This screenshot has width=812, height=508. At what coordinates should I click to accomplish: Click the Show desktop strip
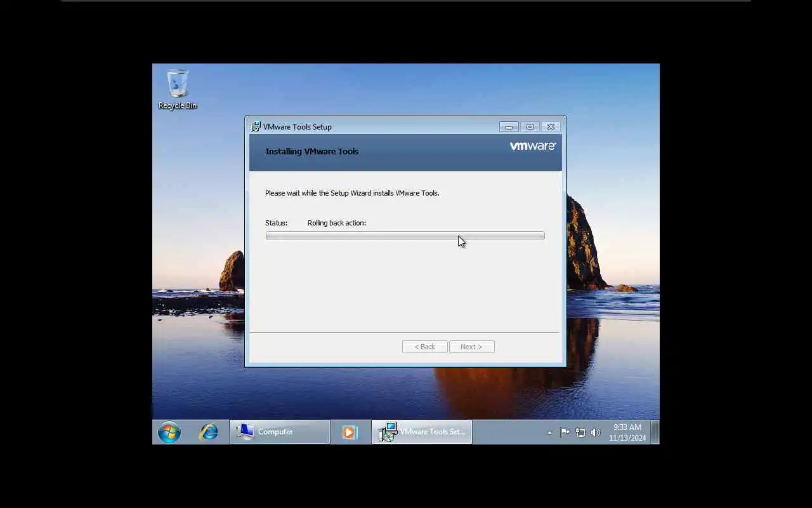coord(655,432)
